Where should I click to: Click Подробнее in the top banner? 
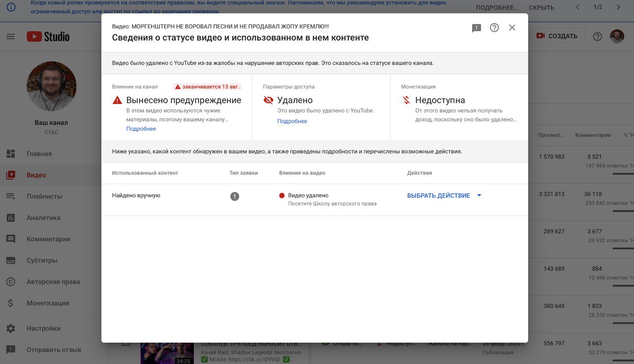point(497,7)
